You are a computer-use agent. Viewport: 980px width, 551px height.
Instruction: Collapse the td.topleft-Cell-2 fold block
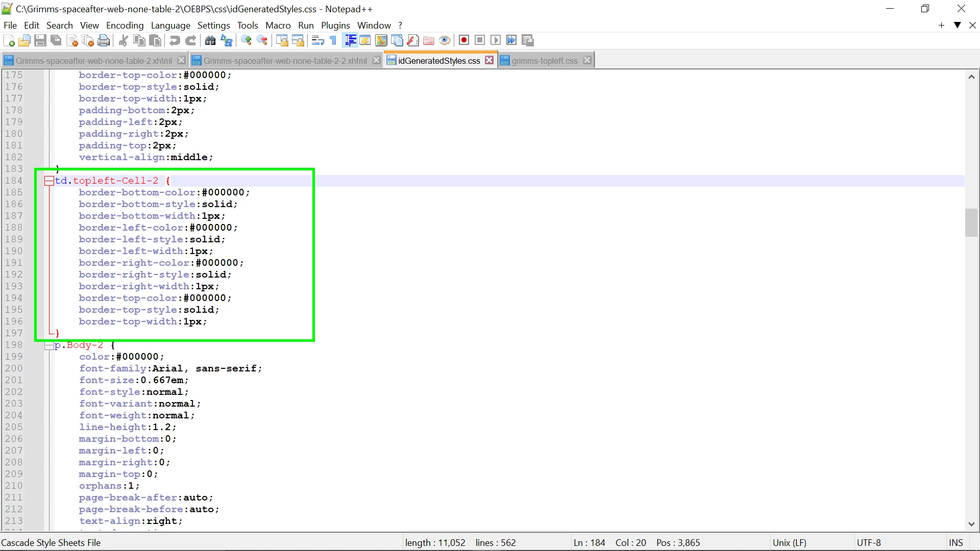(49, 181)
